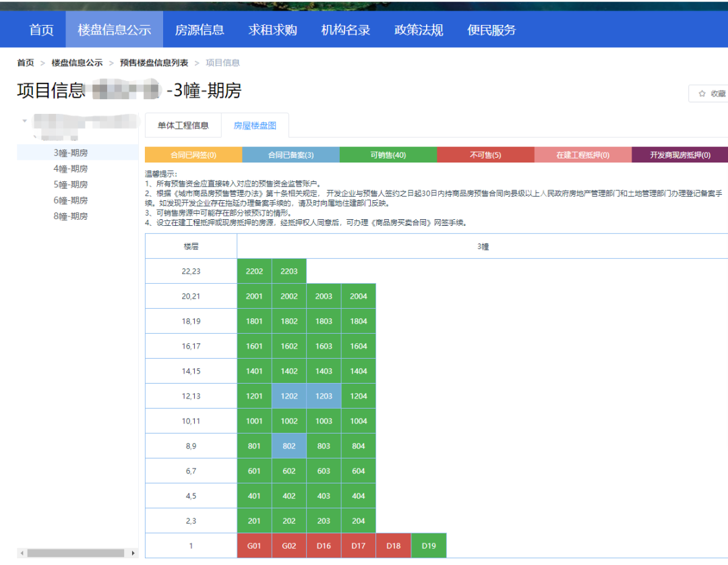Click purple 开发商现房抵押(0) legend
Viewport: 728px width, 565px height.
679,154
